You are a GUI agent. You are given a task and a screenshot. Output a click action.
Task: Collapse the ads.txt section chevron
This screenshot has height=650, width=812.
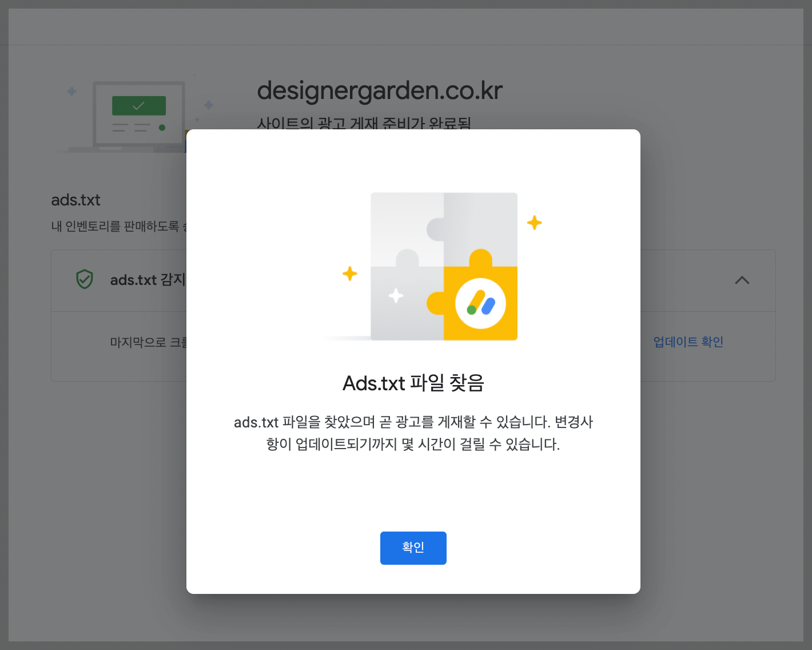tap(742, 280)
